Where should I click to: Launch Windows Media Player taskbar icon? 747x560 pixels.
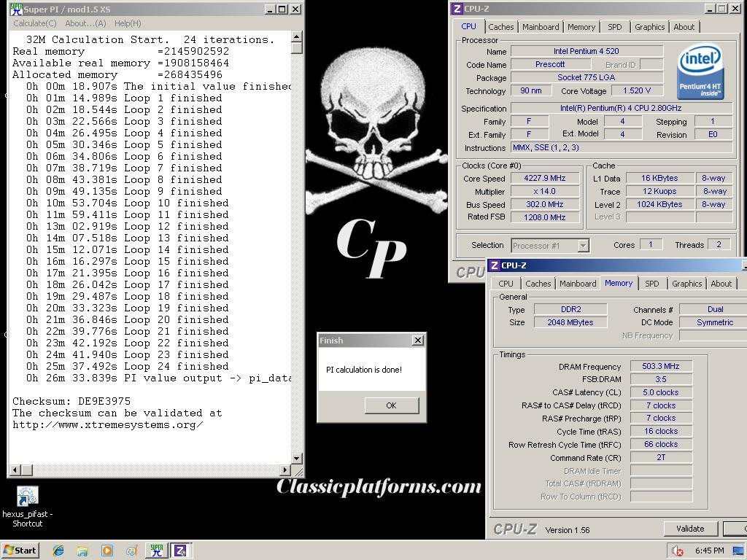107,551
